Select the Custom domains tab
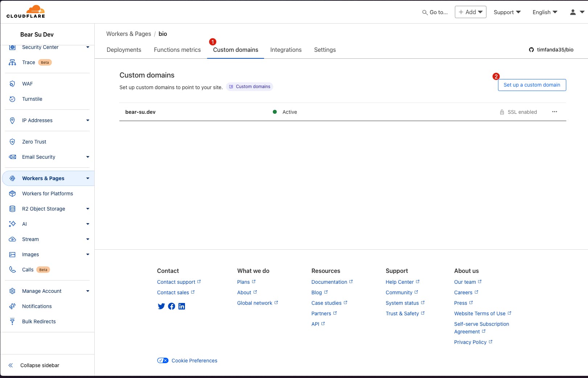Image resolution: width=588 pixels, height=378 pixels. click(235, 50)
